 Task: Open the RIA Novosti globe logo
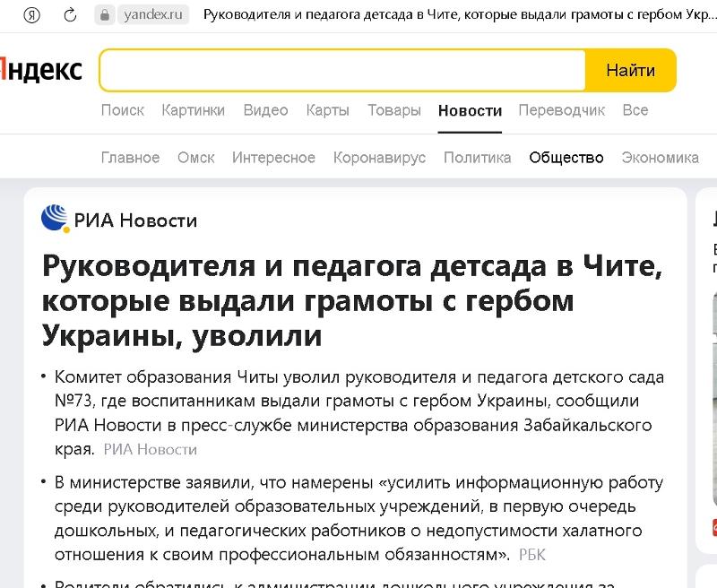[x=55, y=219]
